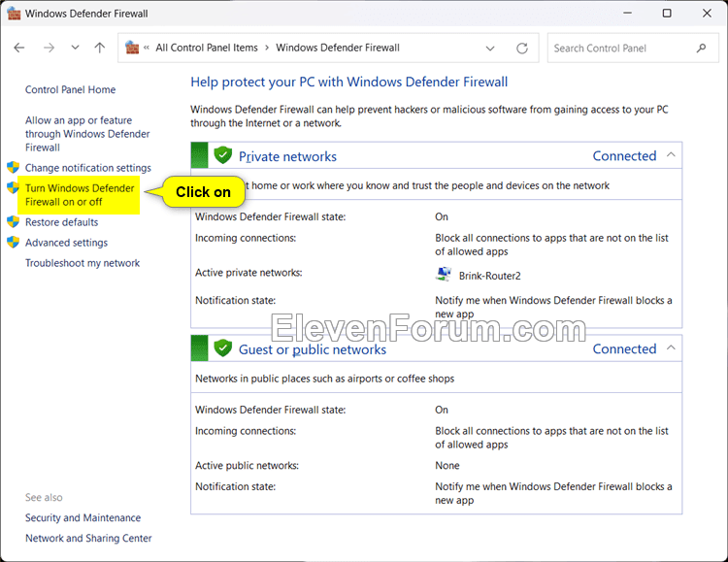Viewport: 728px width, 562px height.
Task: Click the breadcrumb arrow after All Control Panel Items
Action: click(x=267, y=48)
